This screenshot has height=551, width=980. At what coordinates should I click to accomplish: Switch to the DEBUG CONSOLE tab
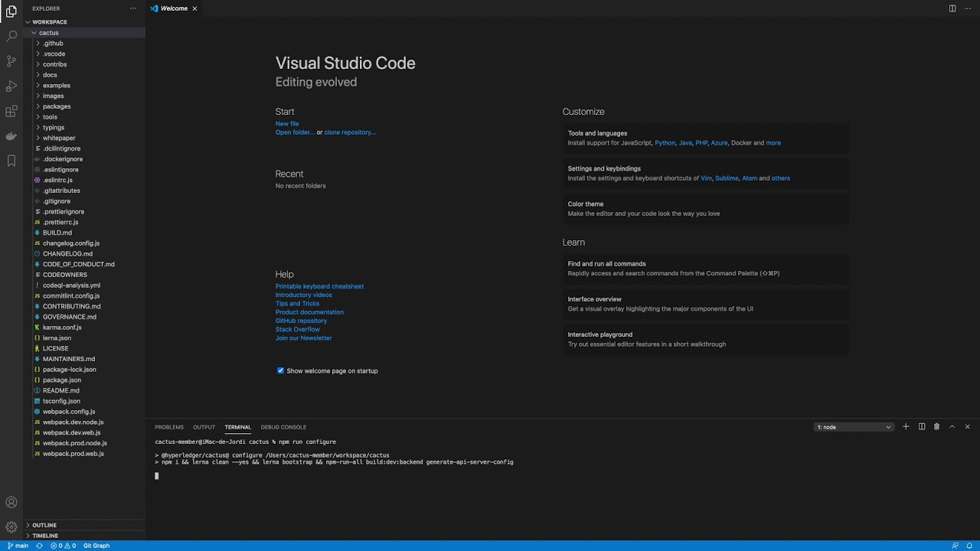283,427
